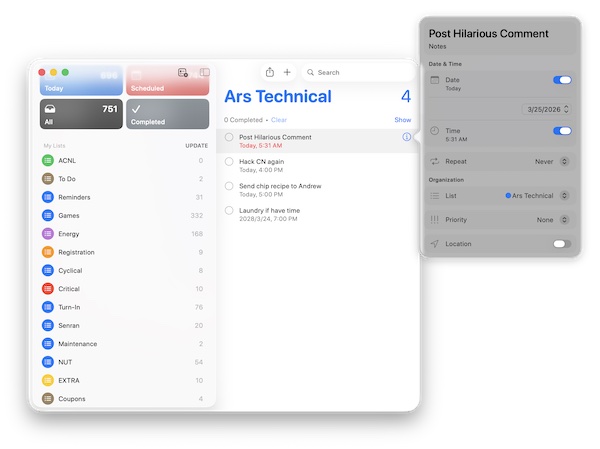Click Show completed reminders
The height and width of the screenshot is (449, 600).
tap(402, 120)
